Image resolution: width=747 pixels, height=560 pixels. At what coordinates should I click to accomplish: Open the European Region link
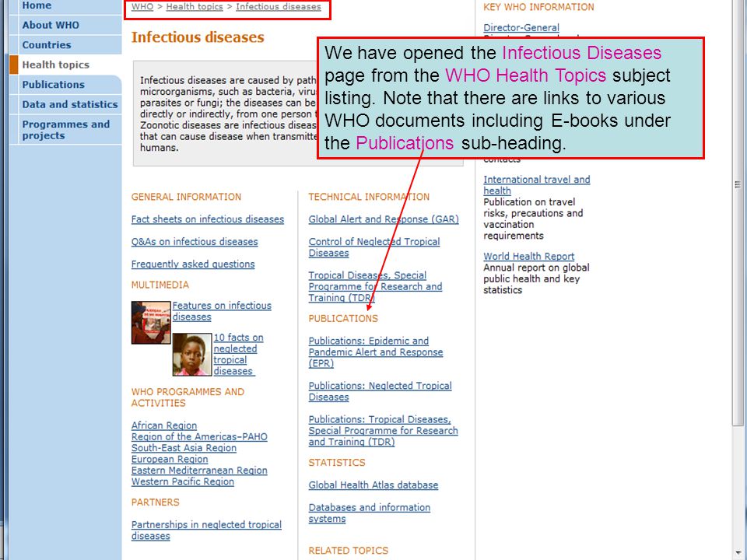170,459
